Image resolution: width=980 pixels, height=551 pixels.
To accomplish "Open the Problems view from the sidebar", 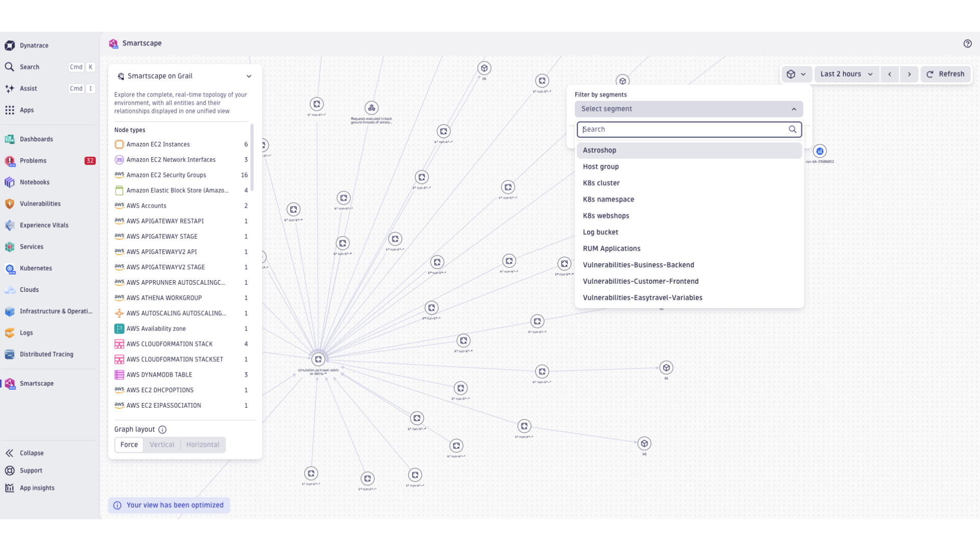I will coord(33,161).
